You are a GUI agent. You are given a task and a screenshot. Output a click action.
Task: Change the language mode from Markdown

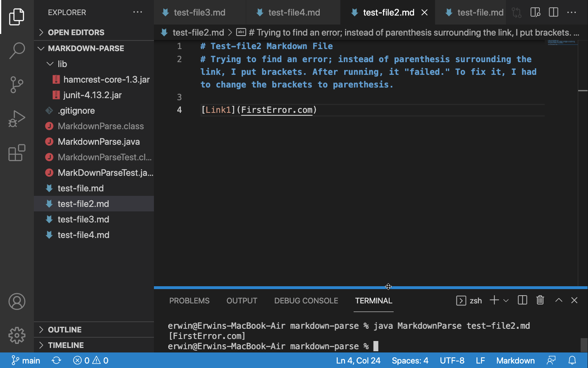(x=515, y=360)
